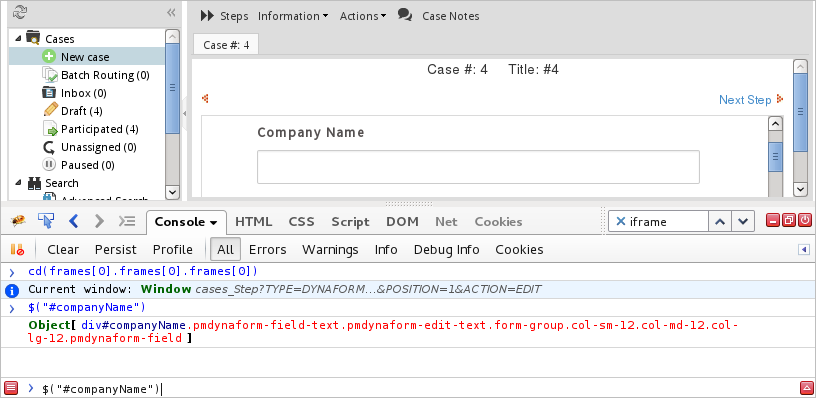The image size is (816, 398).
Task: Clear the iframe search with X icon
Action: [620, 222]
